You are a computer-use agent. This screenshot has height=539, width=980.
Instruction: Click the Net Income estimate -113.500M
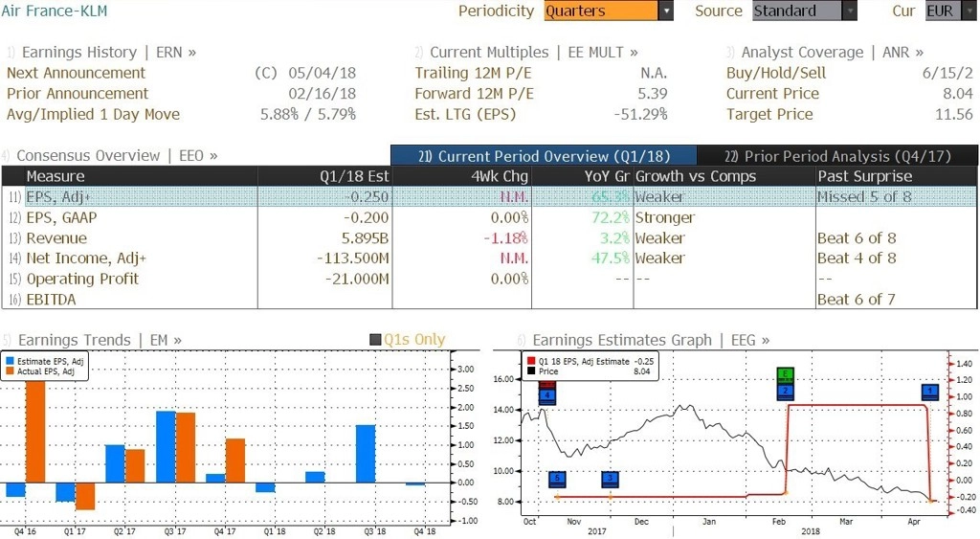coord(352,258)
